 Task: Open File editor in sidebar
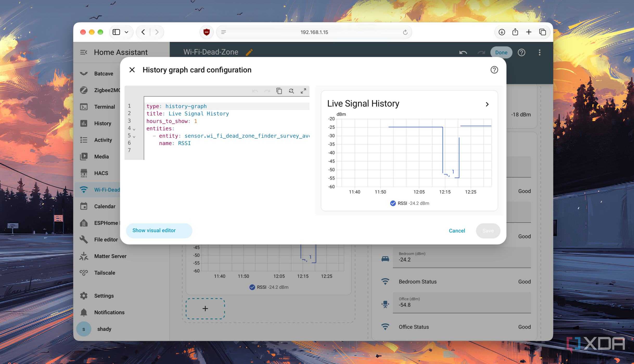click(x=97, y=239)
